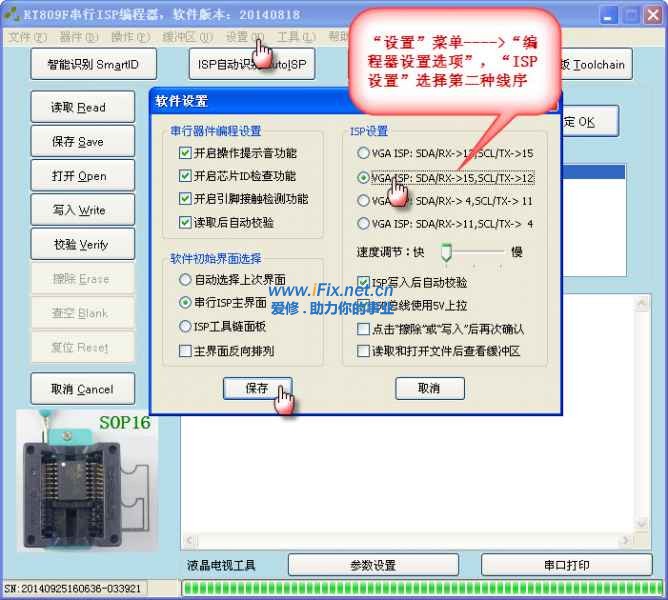The height and width of the screenshot is (600, 668).
Task: Open the 文件 menu
Action: click(x=27, y=37)
